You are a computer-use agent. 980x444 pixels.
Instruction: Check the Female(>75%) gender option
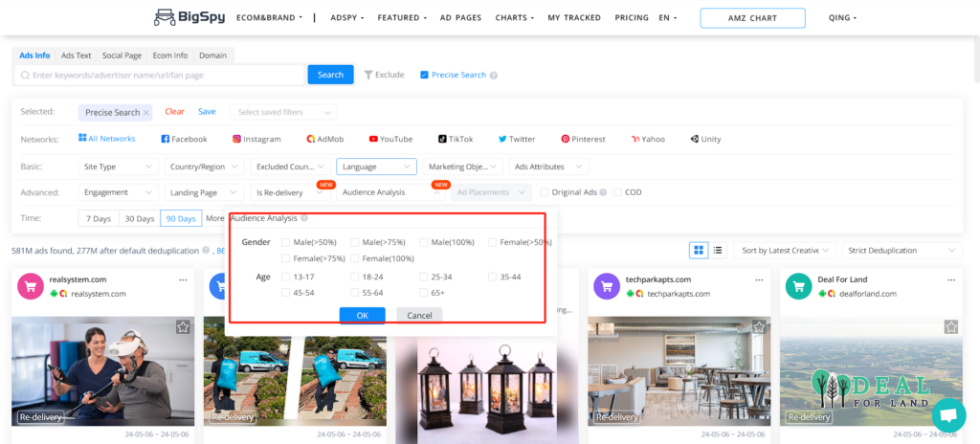(x=285, y=258)
